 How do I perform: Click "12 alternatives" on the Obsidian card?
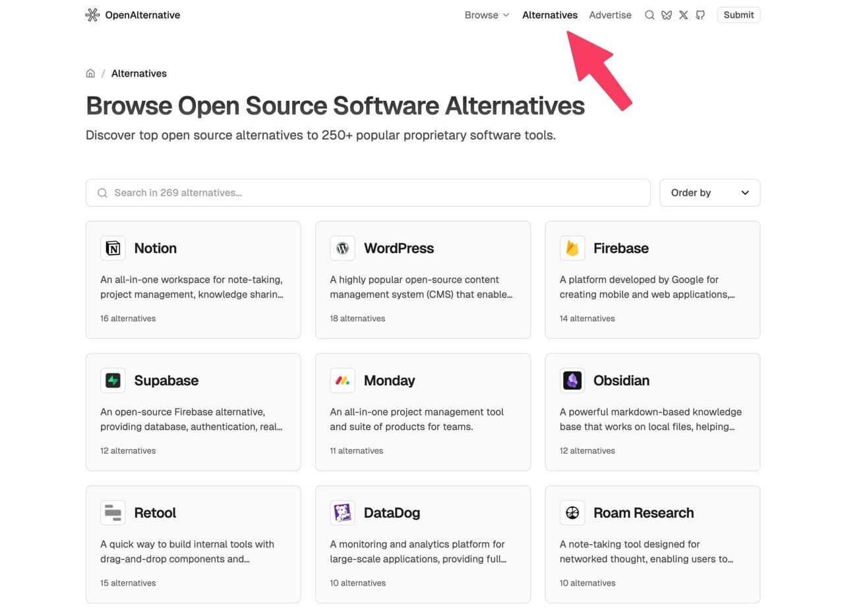[588, 451]
